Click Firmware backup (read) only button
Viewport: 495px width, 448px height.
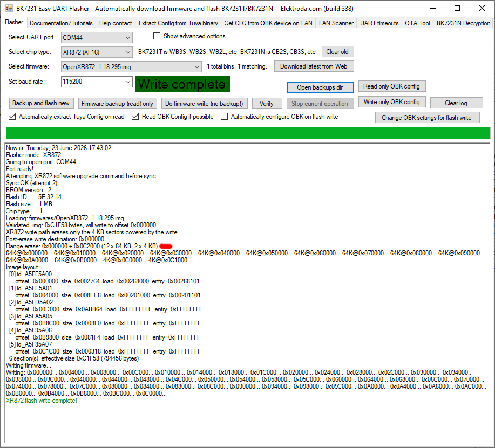[118, 104]
